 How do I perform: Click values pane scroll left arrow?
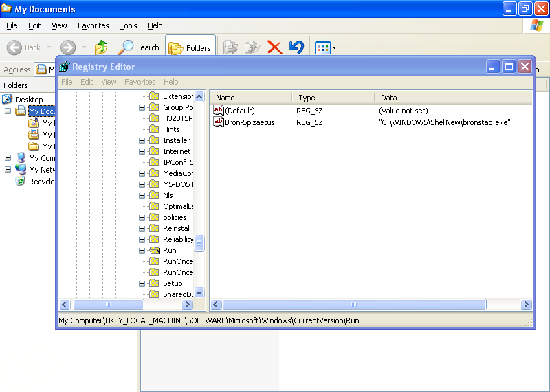(x=216, y=304)
